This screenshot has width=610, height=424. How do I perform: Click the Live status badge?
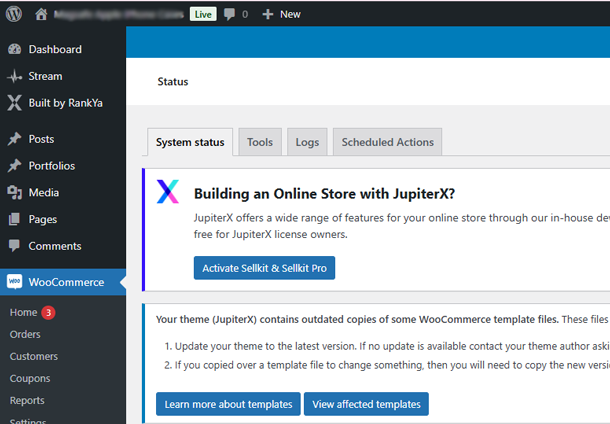tap(203, 14)
